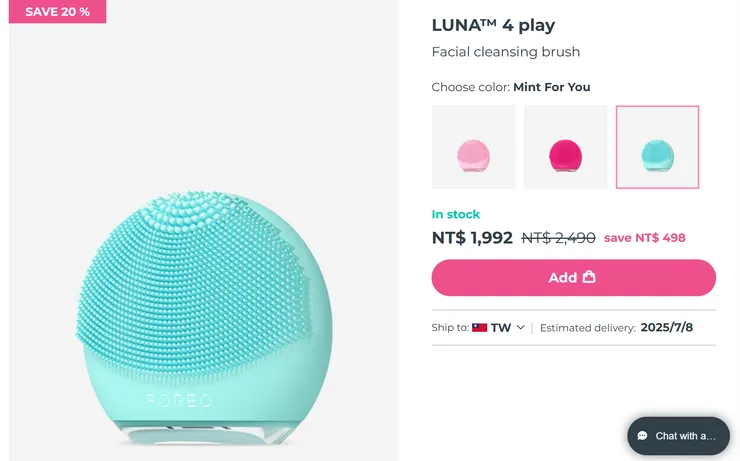This screenshot has height=461, width=740.
Task: Click the save NT$ 498 text
Action: (x=645, y=238)
